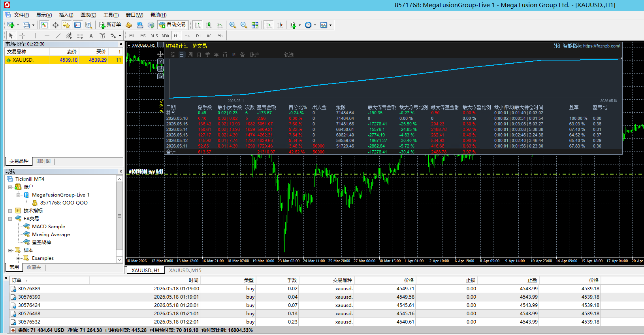Viewport: 644px width, 335px height.
Task: Select the MACD Sample expert advisor
Action: [48, 227]
